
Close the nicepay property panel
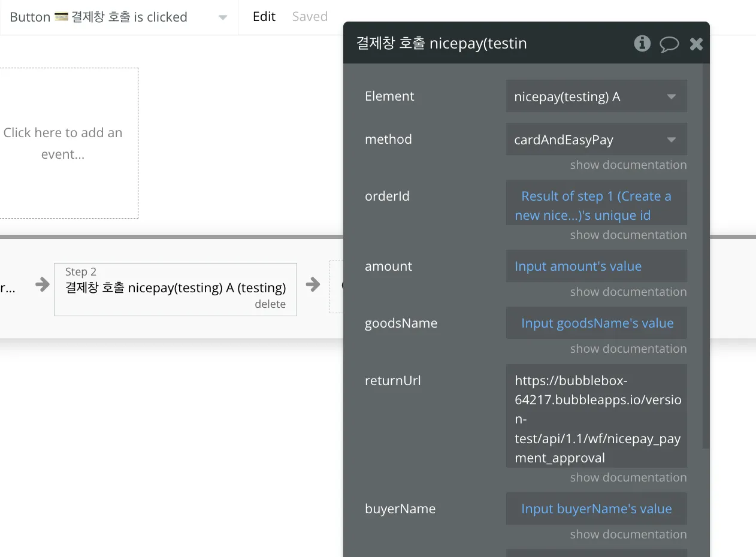[x=696, y=44]
